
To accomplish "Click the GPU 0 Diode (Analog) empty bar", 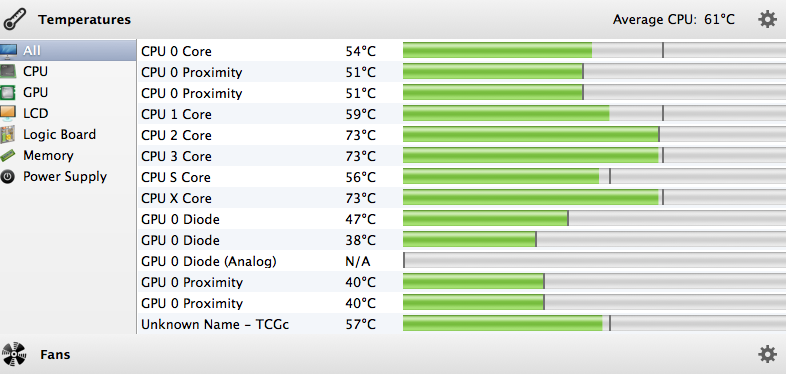I will coord(595,261).
